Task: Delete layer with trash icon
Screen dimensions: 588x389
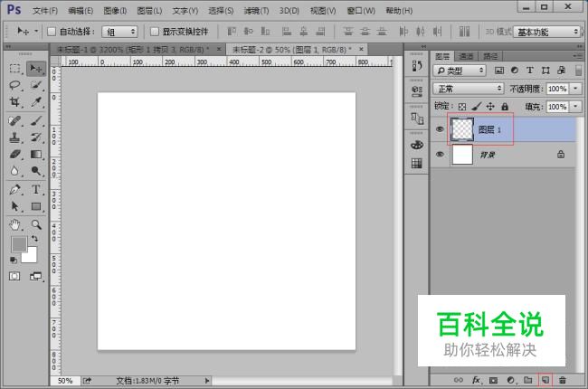Action: 563,380
